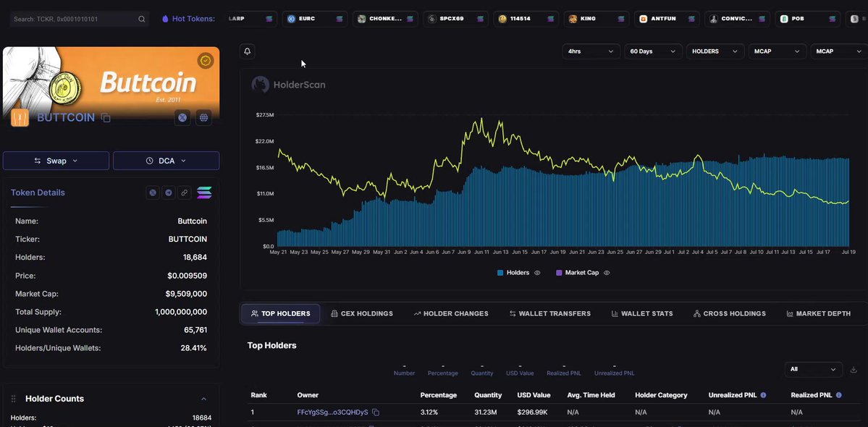This screenshot has height=427, width=868.
Task: Open the Market Depth tab
Action: [819, 313]
